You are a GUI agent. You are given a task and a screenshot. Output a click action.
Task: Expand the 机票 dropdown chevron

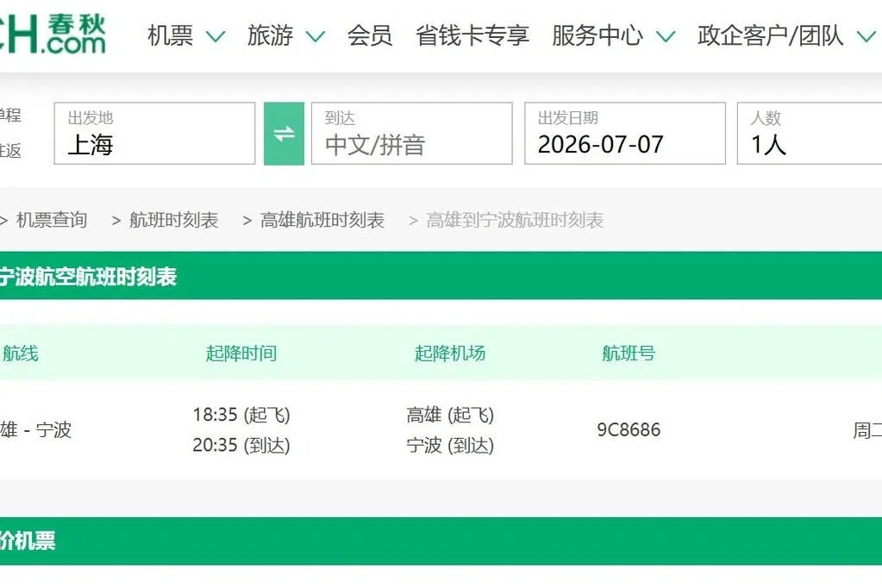click(x=216, y=37)
